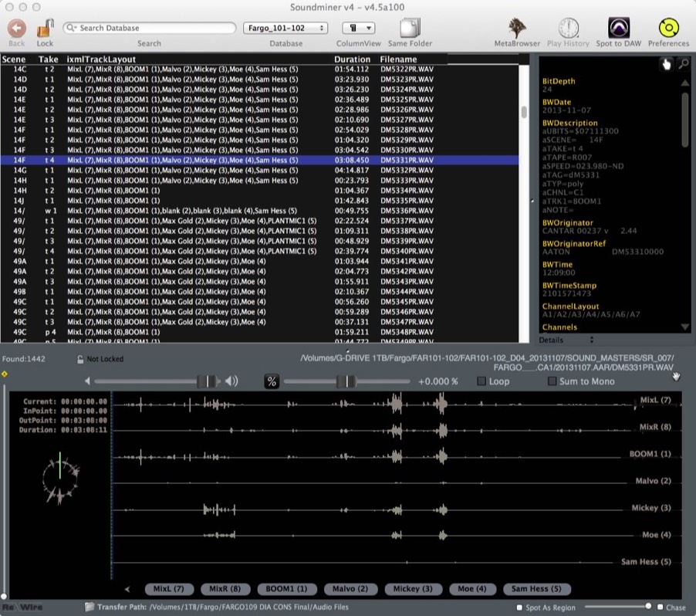This screenshot has width=696, height=616.
Task: Toggle Mickey (3) channel button
Action: click(414, 589)
